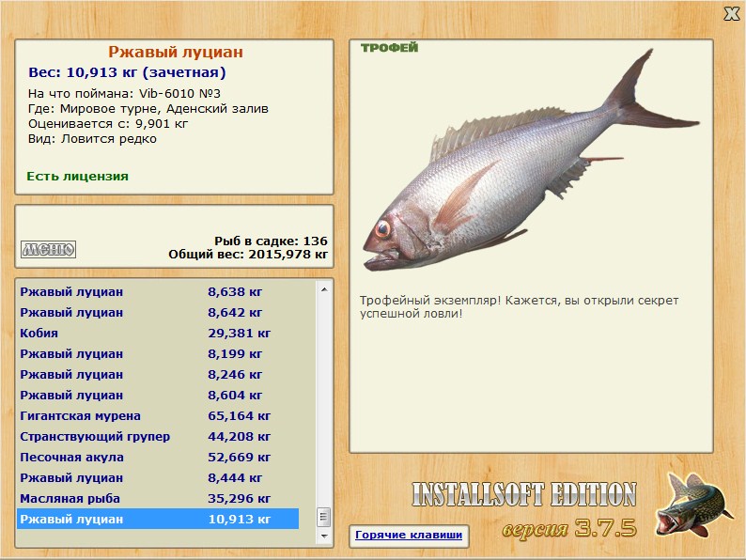
Task: Click the Трофейный экземпляр description text
Action: pyautogui.click(x=519, y=307)
